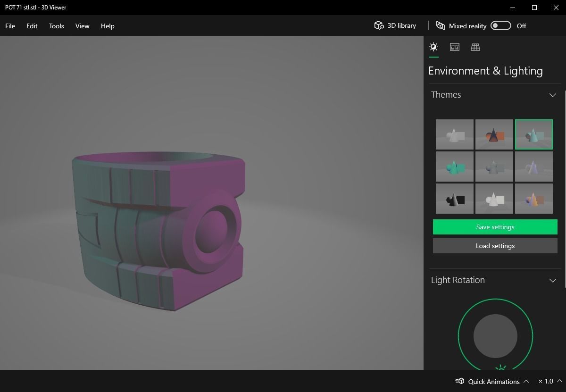The height and width of the screenshot is (392, 566).
Task: Click the light rotation dial center
Action: pos(495,336)
